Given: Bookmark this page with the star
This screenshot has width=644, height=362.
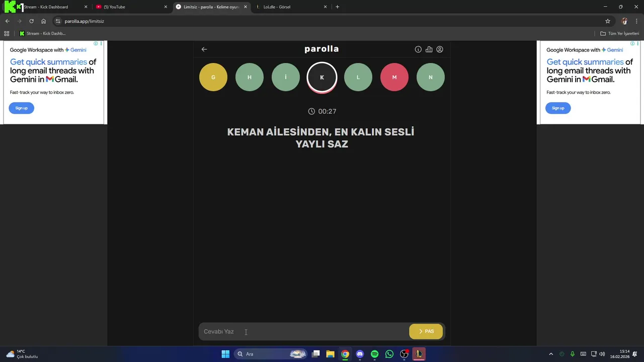Looking at the screenshot, I should pyautogui.click(x=608, y=21).
